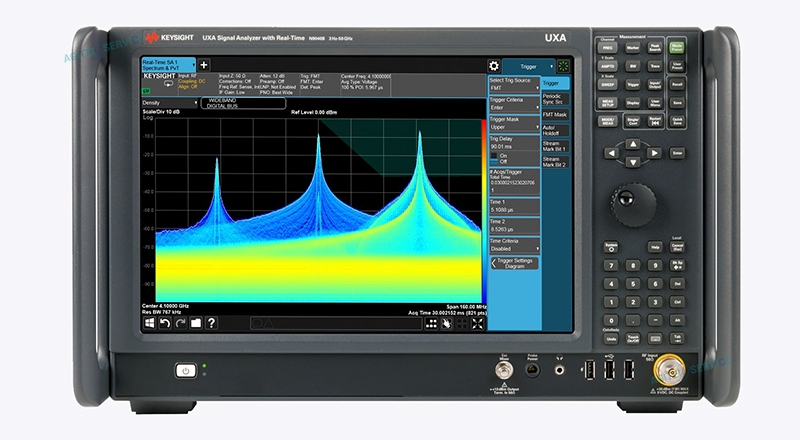
Task: Open the help question mark icon
Action: 211,322
